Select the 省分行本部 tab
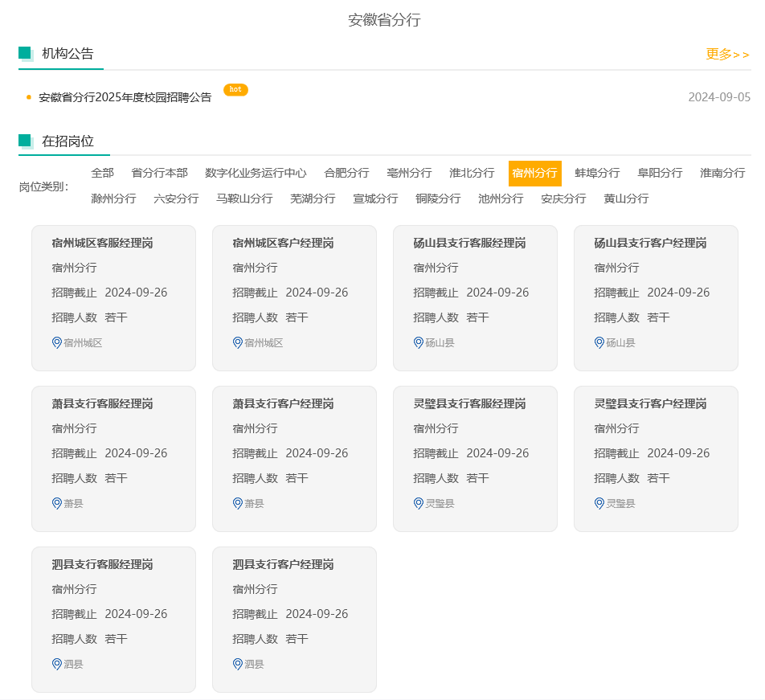This screenshot has height=700, width=765. coord(160,173)
